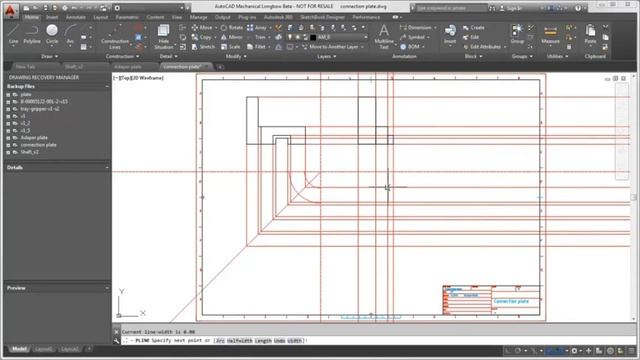Expand the Utilities panel dropdown
The image size is (640, 360).
point(557,56)
